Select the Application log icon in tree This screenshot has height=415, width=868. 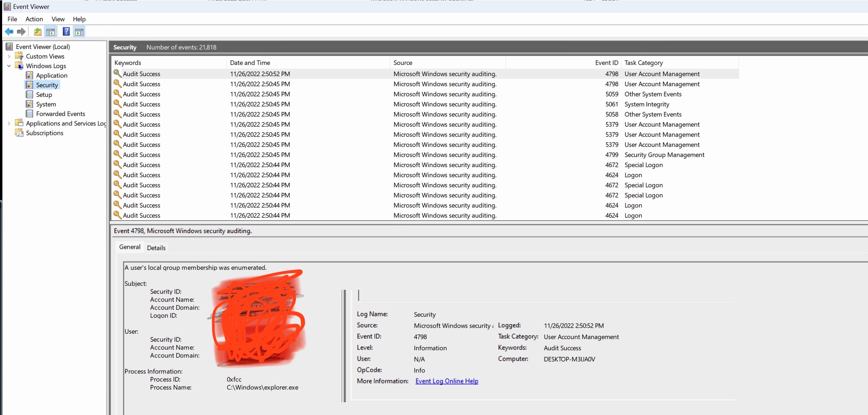point(30,76)
